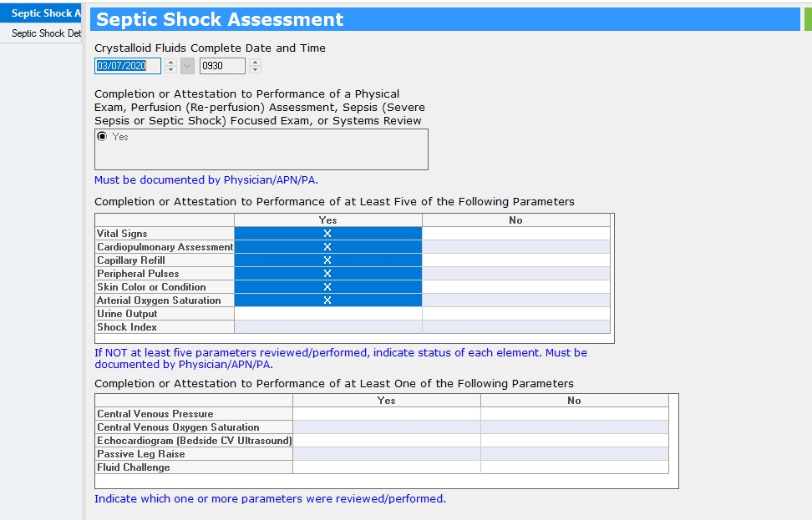Screen dimensions: 812x520
Task: Mark Yes for Central Venous Pressure
Action: tap(386, 413)
